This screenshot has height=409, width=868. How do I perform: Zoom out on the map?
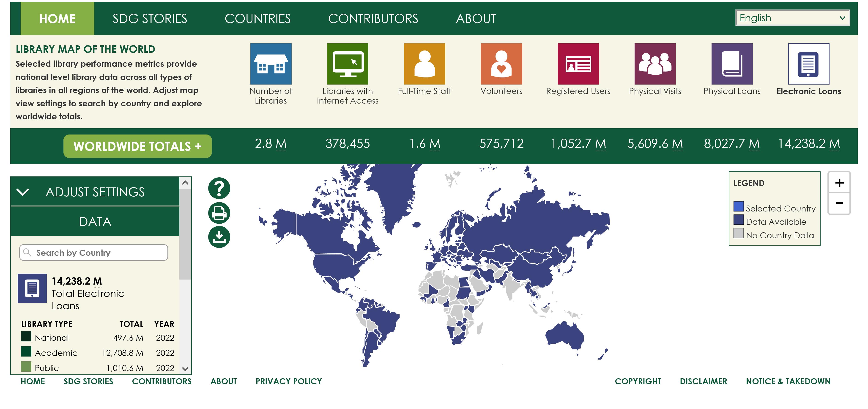point(839,203)
